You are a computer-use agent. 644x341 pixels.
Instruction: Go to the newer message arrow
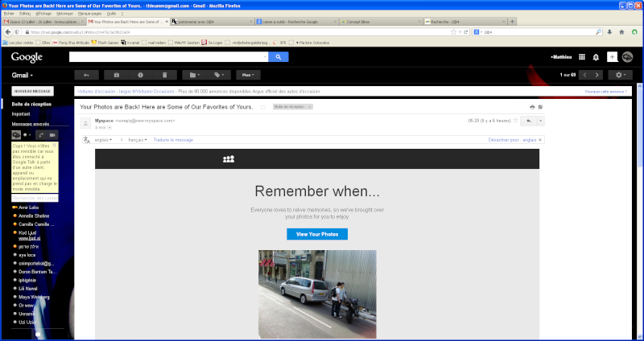585,75
